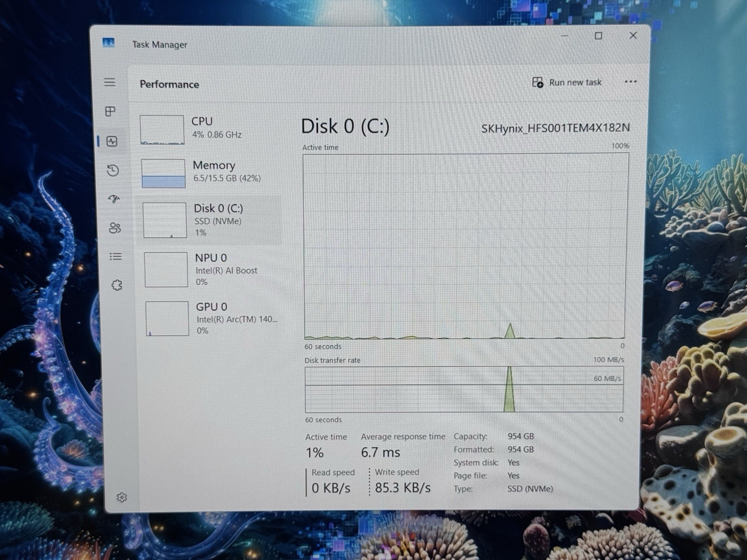Click the Disk transfer rate graph
Viewport: 747px width, 560px height.
[464, 390]
